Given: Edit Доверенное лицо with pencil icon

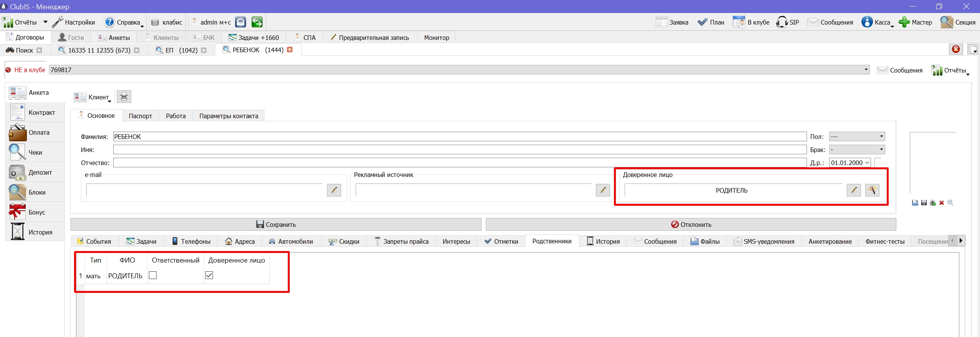Looking at the screenshot, I should [x=854, y=190].
